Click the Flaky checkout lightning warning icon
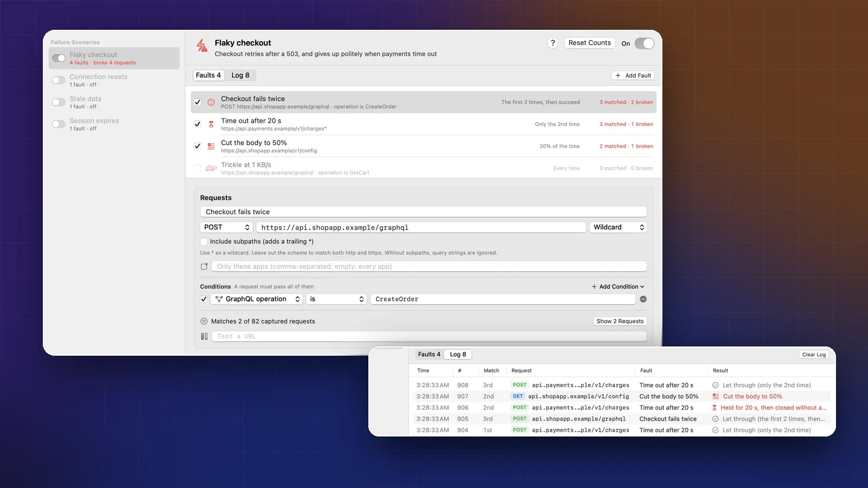 (202, 46)
